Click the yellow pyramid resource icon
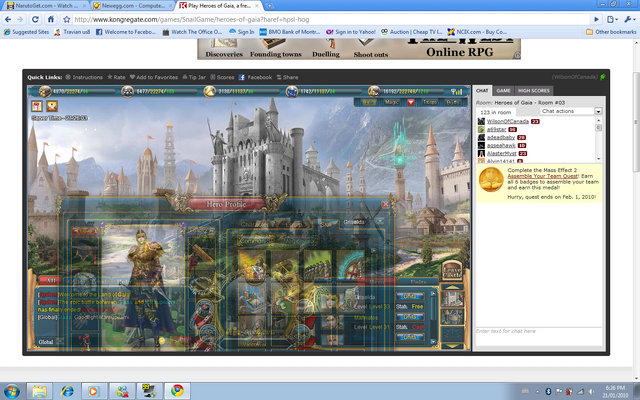 210,91
